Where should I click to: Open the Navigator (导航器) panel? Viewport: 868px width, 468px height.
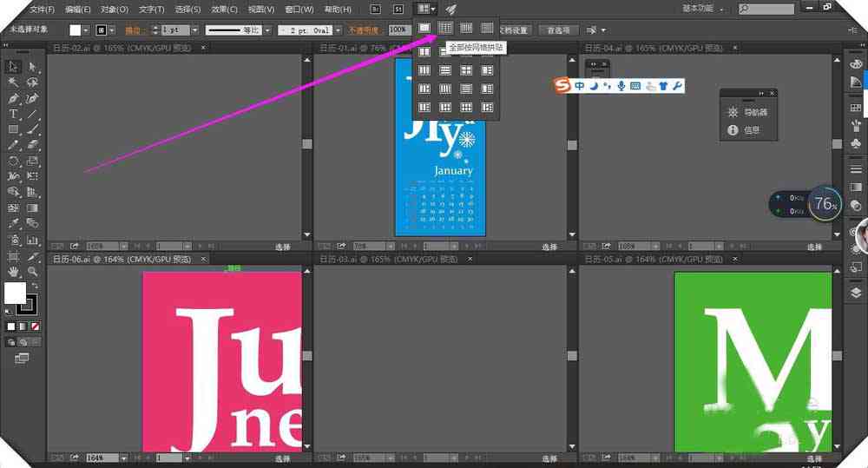coord(748,112)
